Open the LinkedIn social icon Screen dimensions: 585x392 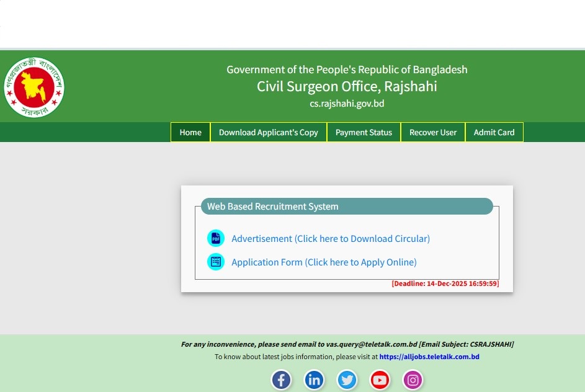(x=314, y=380)
